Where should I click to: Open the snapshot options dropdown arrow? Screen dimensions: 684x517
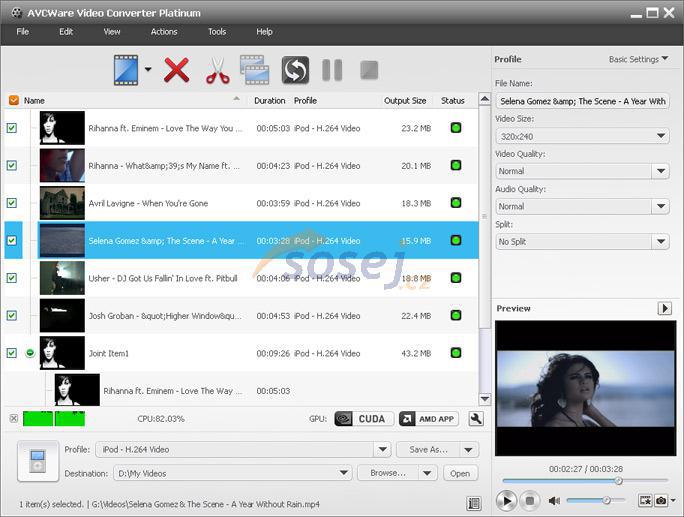(x=673, y=500)
